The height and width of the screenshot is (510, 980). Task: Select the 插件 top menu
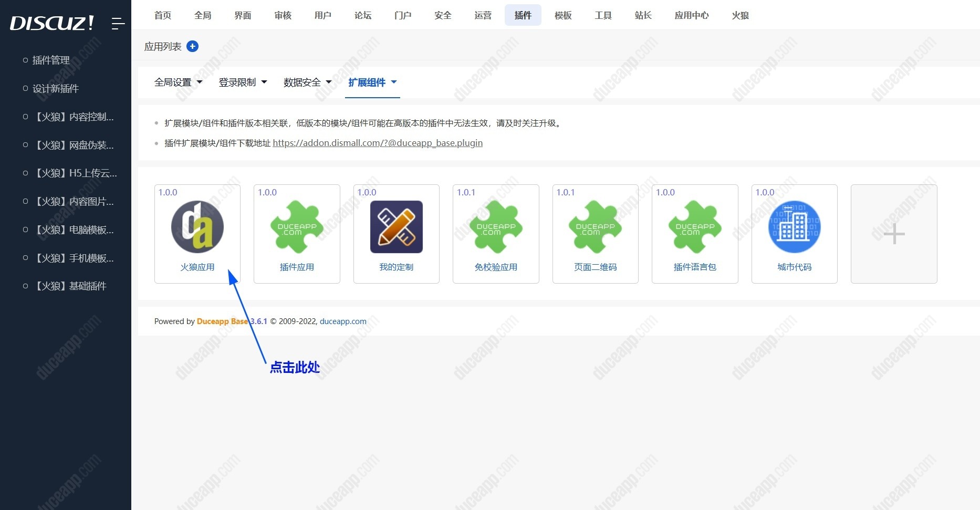point(523,15)
